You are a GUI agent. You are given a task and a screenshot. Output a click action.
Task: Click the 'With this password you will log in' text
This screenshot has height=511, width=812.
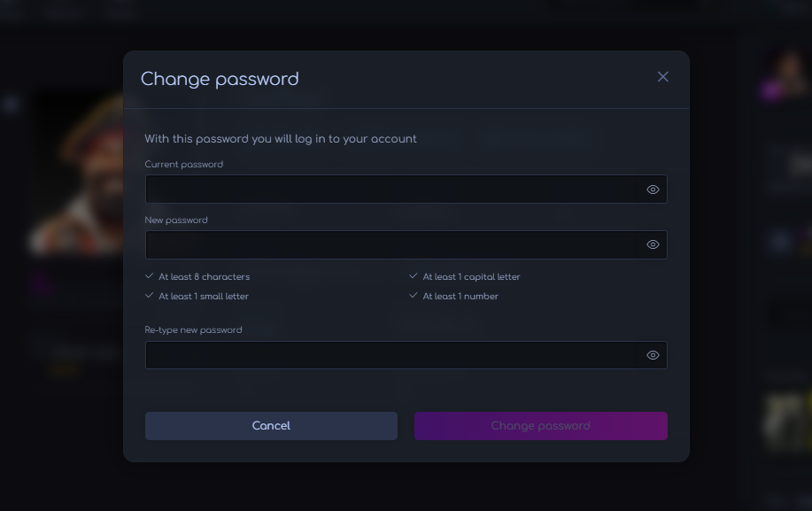(280, 139)
